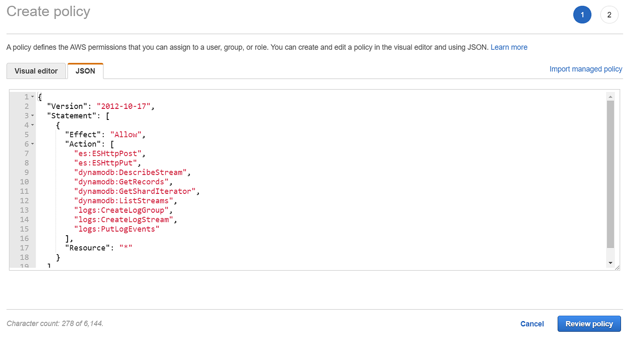This screenshot has width=644, height=340.
Task: Place cursor on "Resource": "*" line
Action: click(102, 248)
